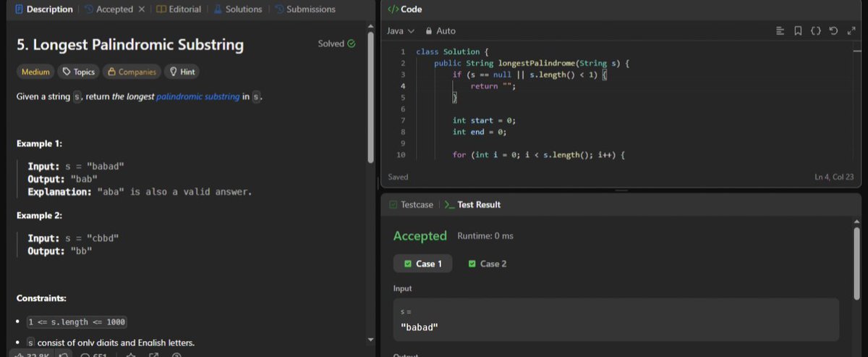Click the Ln 4, Col 23 indicator
Image resolution: width=868 pixels, height=357 pixels.
click(x=835, y=177)
